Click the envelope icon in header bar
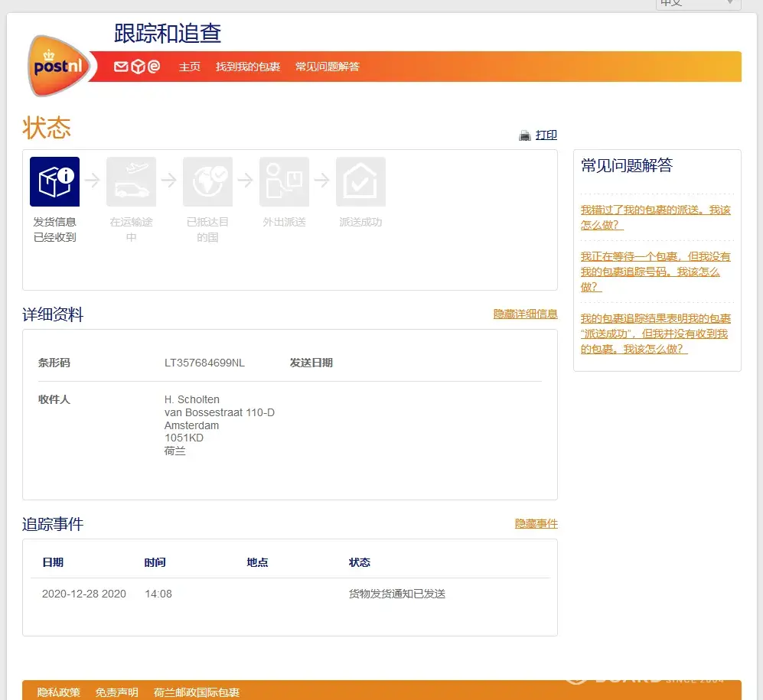Viewport: 763px width, 700px height. click(x=121, y=67)
